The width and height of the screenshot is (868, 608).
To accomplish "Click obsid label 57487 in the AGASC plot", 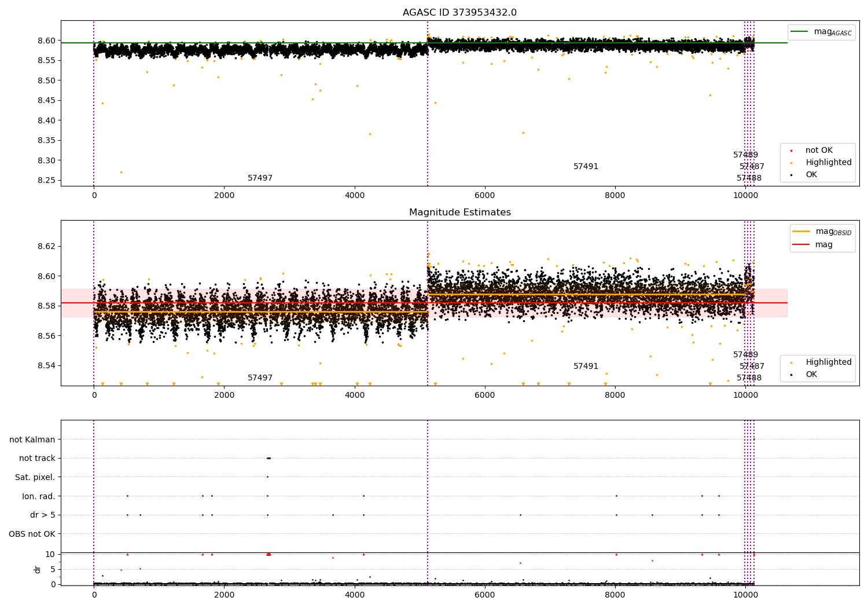I will point(752,167).
